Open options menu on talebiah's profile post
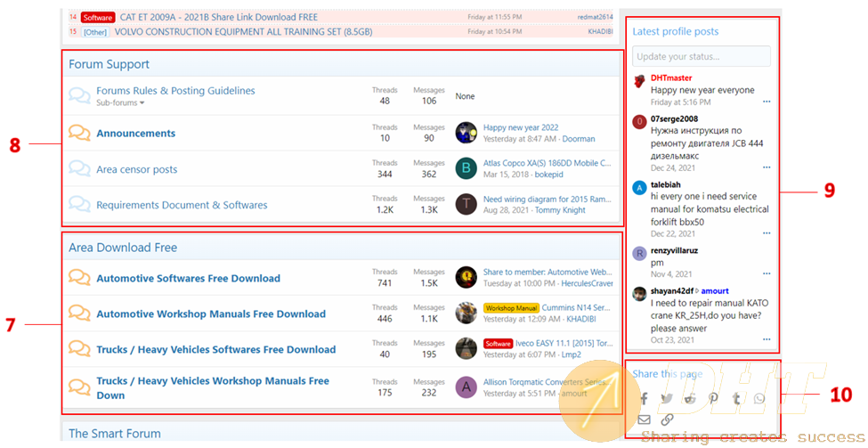 click(x=767, y=233)
